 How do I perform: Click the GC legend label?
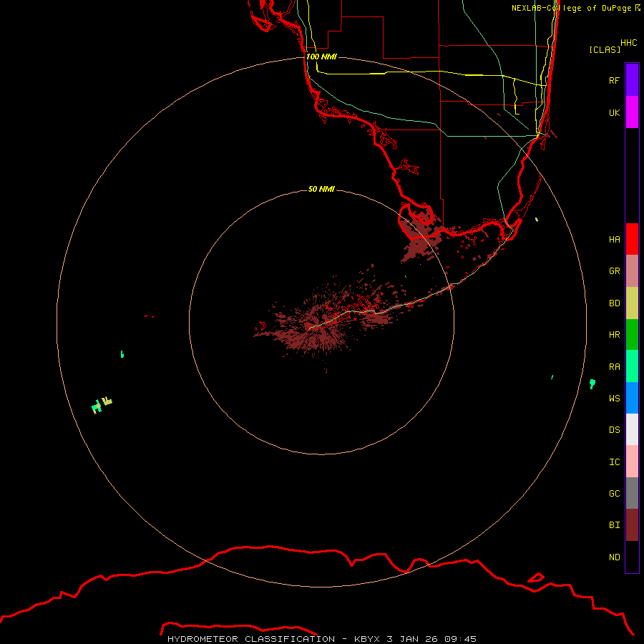pos(614,494)
